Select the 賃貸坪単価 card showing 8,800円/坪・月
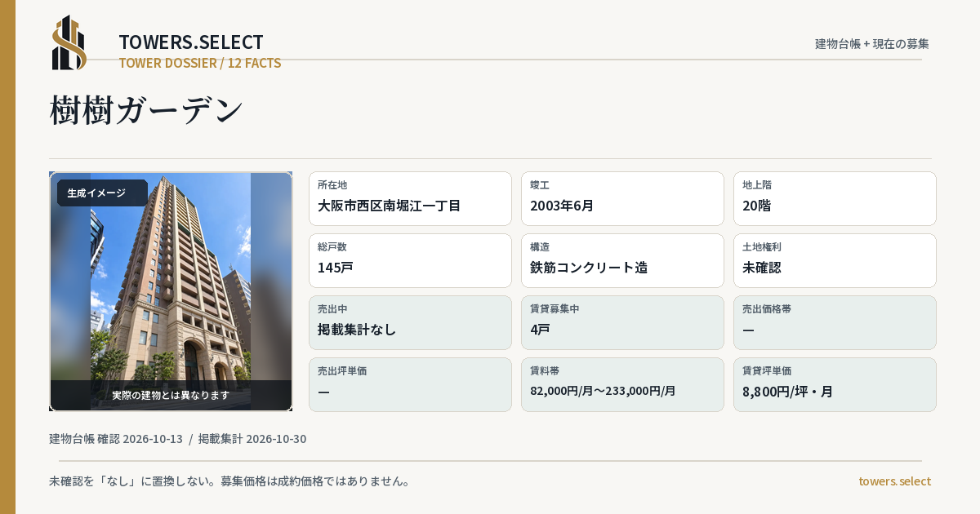This screenshot has height=514, width=980. pos(835,384)
